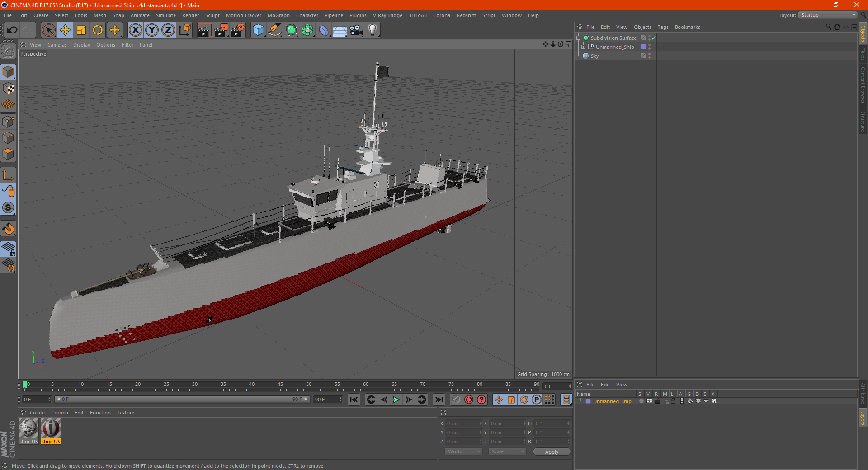Toggle Unmanned_Ship visibility dots
This screenshot has height=470, width=868.
(x=650, y=47)
